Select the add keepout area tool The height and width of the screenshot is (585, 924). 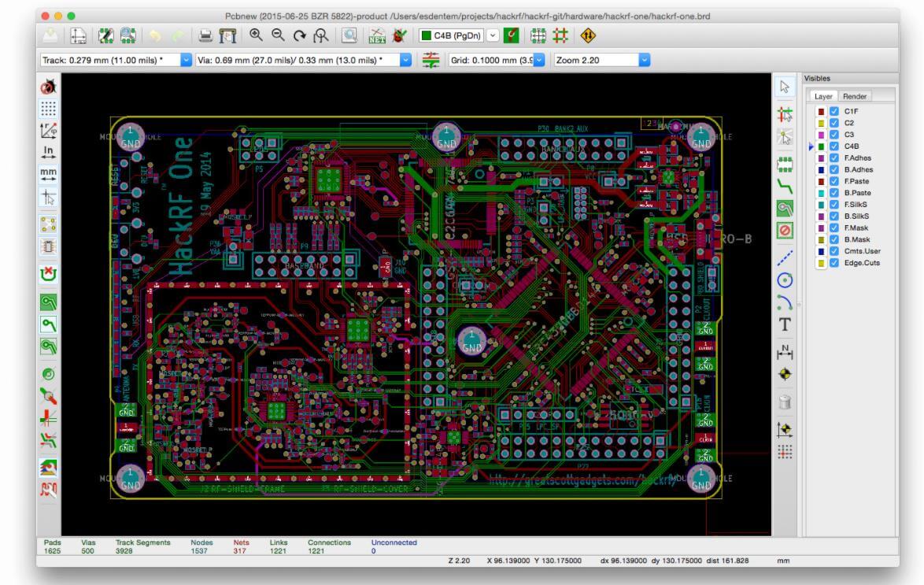(785, 230)
